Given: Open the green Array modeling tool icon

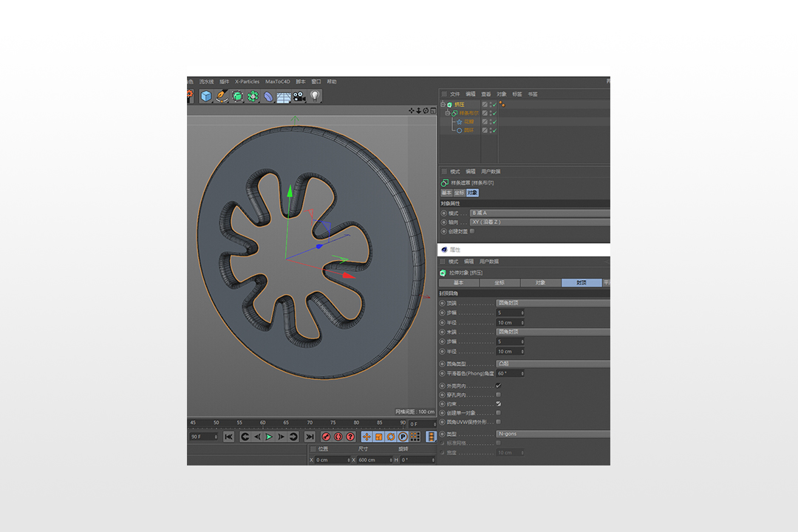Looking at the screenshot, I should point(253,96).
